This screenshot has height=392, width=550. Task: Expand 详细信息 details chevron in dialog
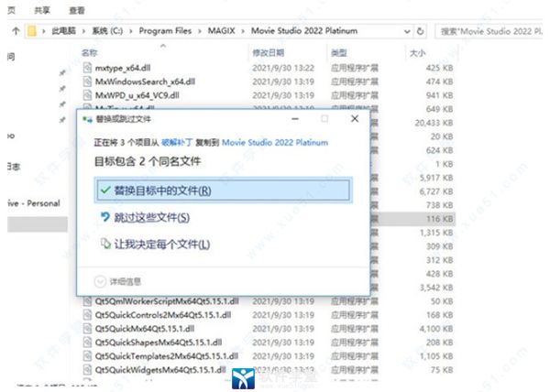[x=100, y=280]
